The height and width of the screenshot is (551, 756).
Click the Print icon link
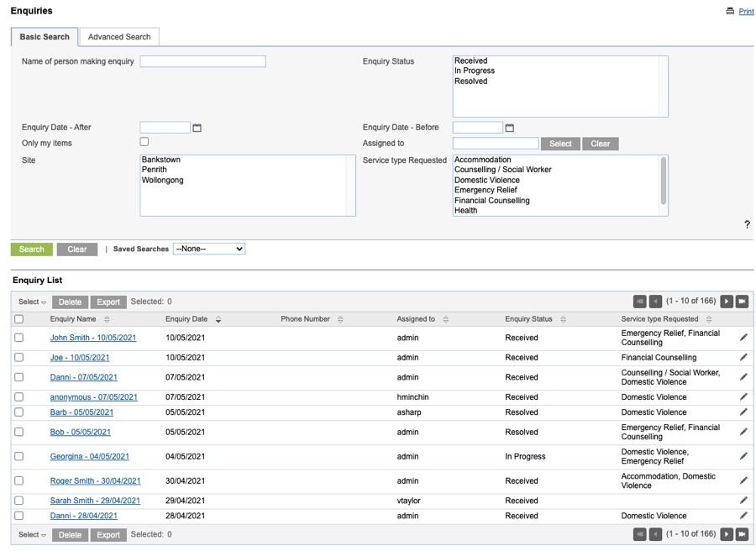pyautogui.click(x=730, y=11)
